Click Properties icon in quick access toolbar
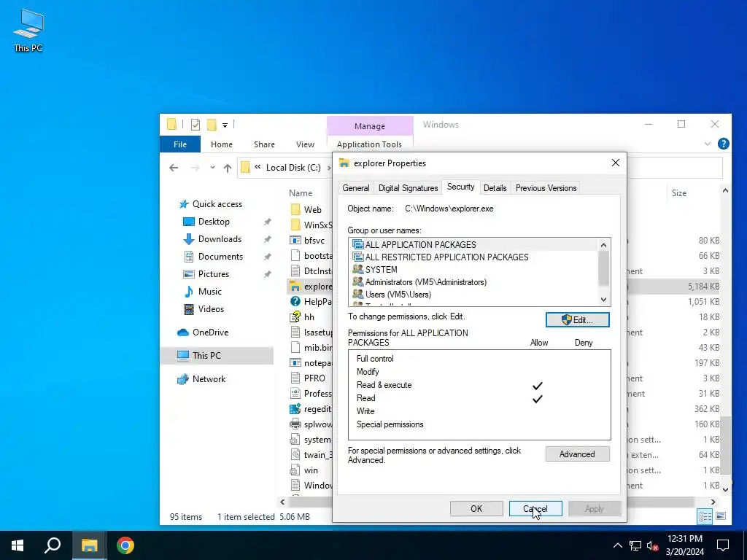The height and width of the screenshot is (560, 747). [x=196, y=125]
